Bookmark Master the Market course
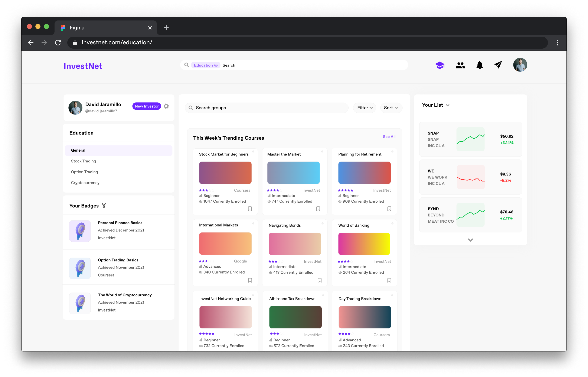Image resolution: width=588 pixels, height=377 pixels. 318,209
